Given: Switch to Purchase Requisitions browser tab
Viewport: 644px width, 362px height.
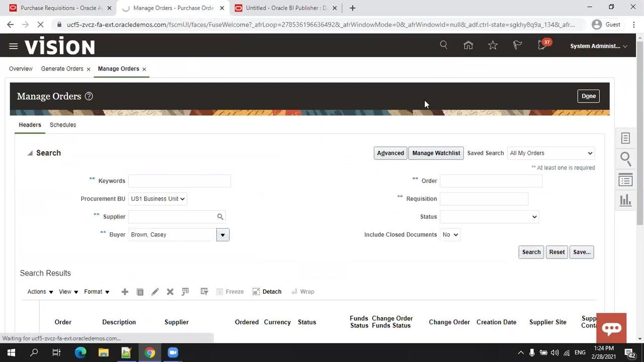Looking at the screenshot, I should coord(60,8).
